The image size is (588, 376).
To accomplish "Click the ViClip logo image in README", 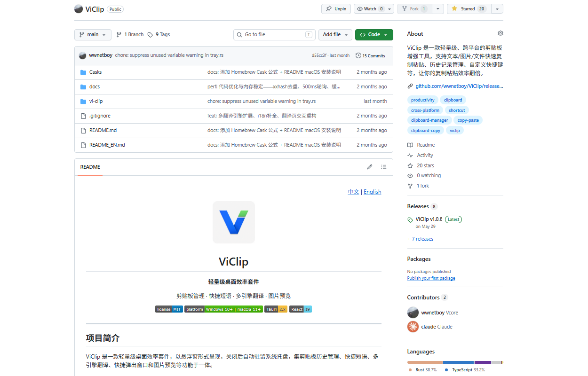I will tap(234, 222).
